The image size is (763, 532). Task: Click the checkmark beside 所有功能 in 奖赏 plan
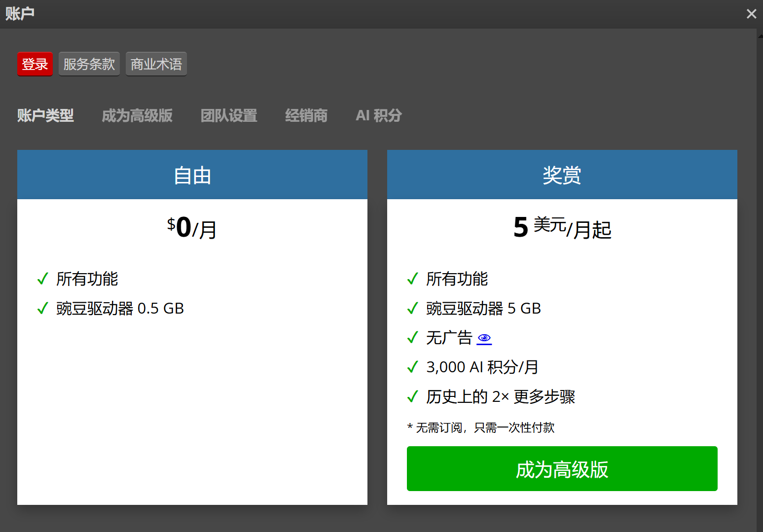(x=413, y=279)
